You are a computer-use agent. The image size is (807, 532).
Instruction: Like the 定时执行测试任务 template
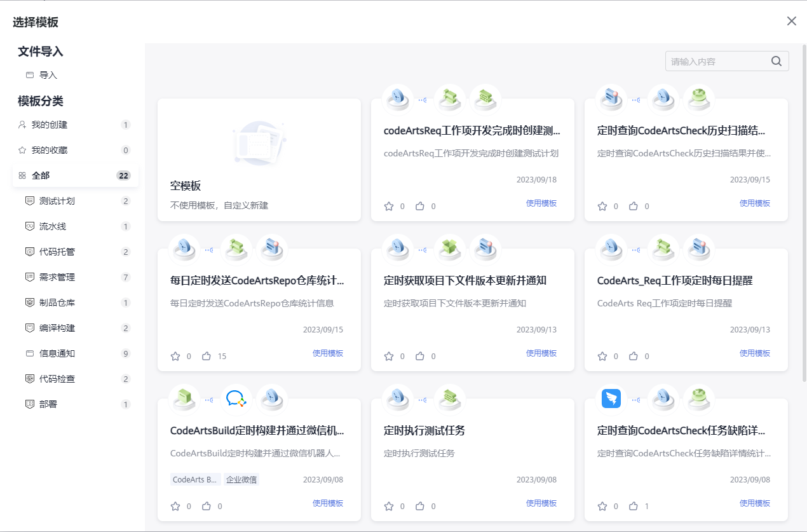[420, 506]
